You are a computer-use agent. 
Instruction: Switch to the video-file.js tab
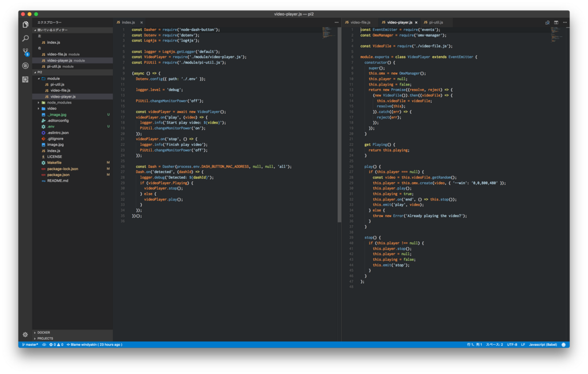pyautogui.click(x=360, y=22)
